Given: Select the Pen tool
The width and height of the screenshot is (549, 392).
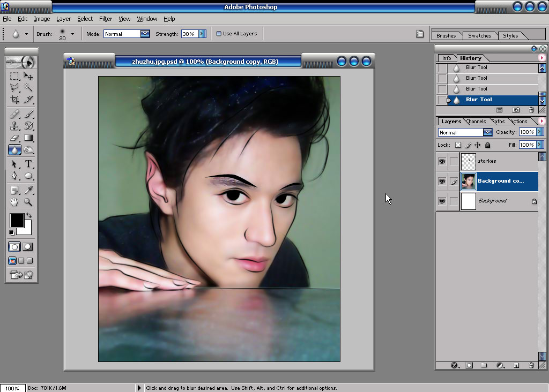Looking at the screenshot, I should coord(14,176).
